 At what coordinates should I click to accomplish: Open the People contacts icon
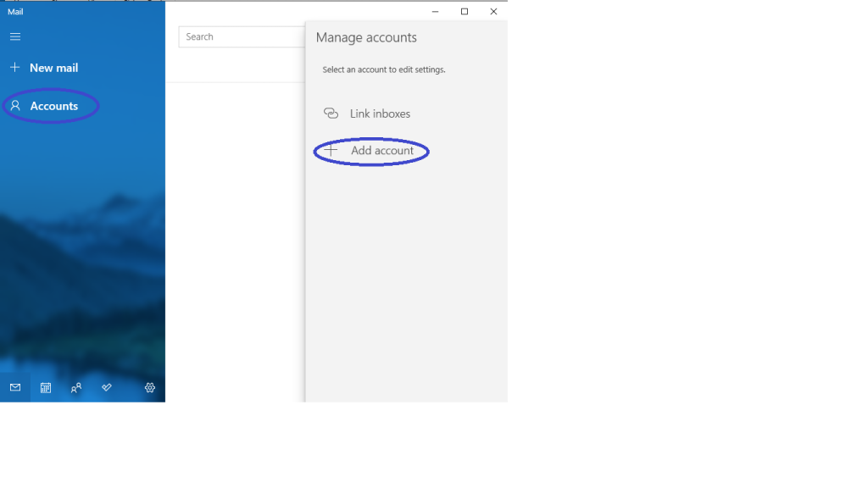point(76,387)
